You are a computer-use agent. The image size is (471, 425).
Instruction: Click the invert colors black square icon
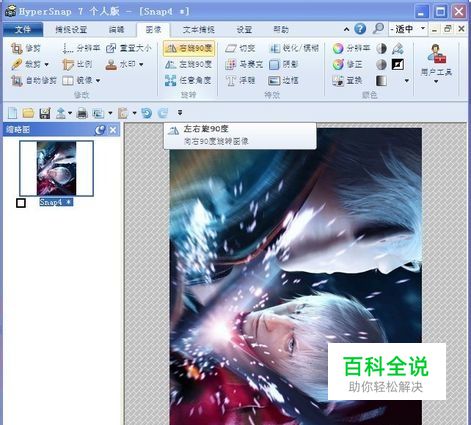point(398,64)
